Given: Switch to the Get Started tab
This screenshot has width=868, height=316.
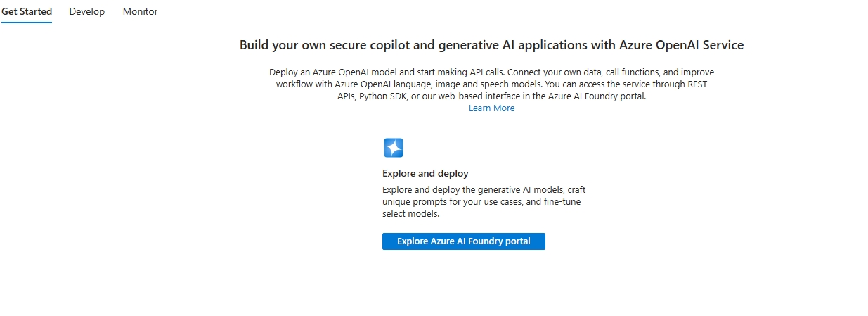Looking at the screenshot, I should [x=27, y=12].
